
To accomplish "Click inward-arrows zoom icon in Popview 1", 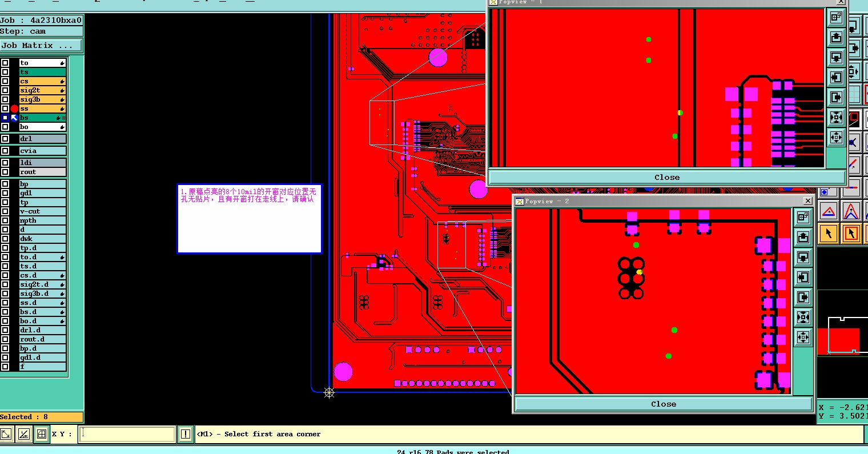I will point(836,118).
